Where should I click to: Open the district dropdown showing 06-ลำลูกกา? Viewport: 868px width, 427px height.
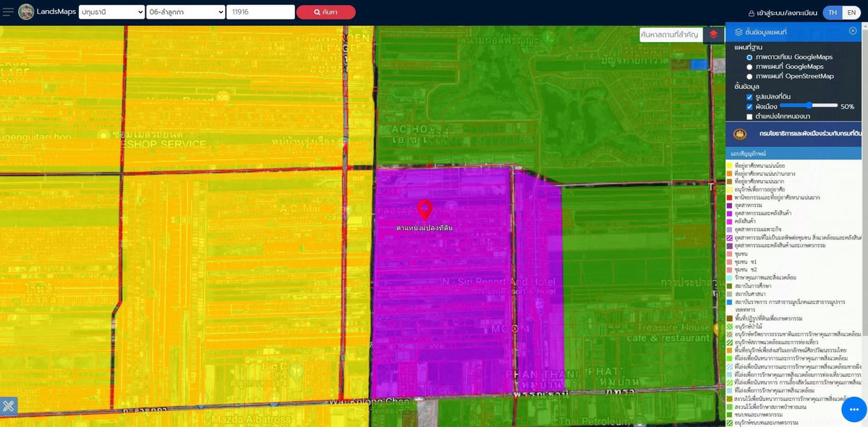click(x=186, y=12)
